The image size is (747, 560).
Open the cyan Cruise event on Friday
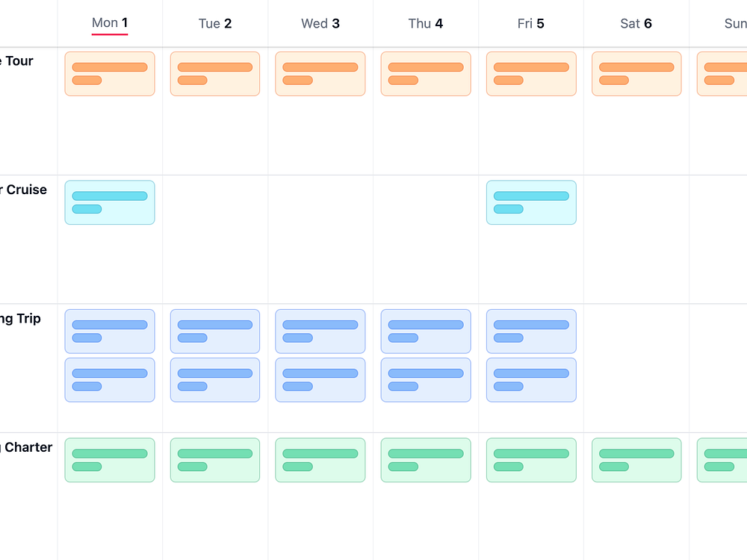(531, 202)
